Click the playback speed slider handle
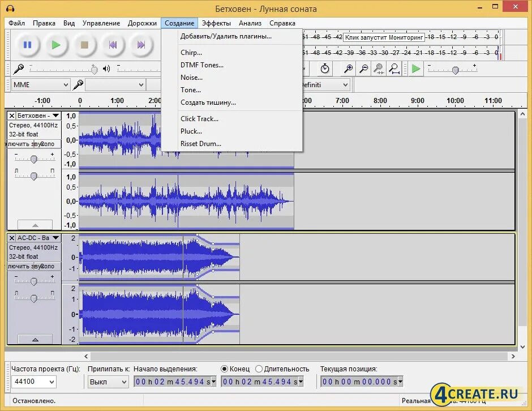Image resolution: width=532 pixels, height=411 pixels. pyautogui.click(x=456, y=70)
